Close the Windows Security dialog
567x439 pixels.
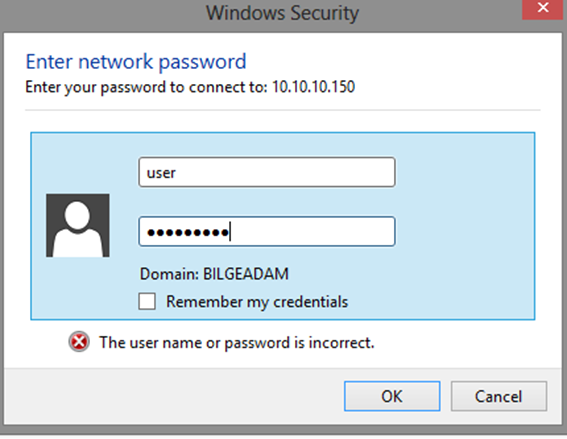tap(542, 9)
